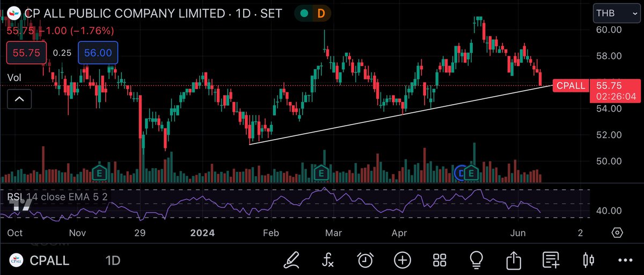Select the Vol indicator label
The height and width of the screenshot is (275, 644).
coord(14,78)
